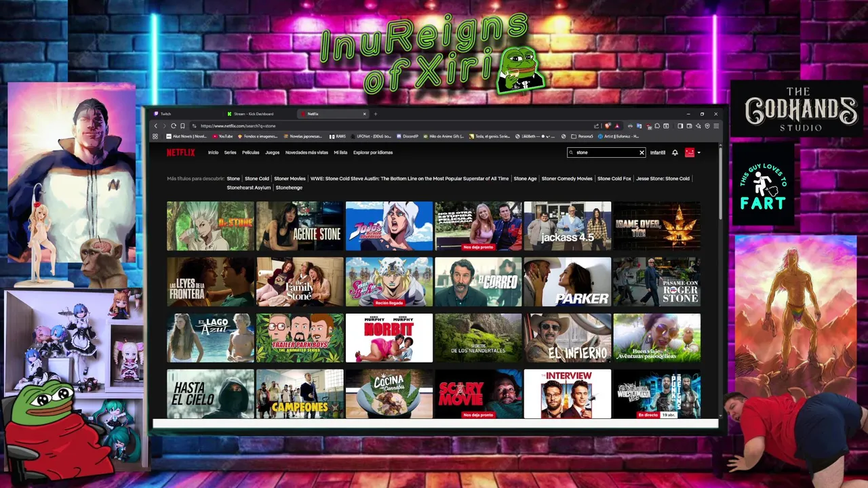
Task: Click the share page icon
Action: tap(597, 126)
